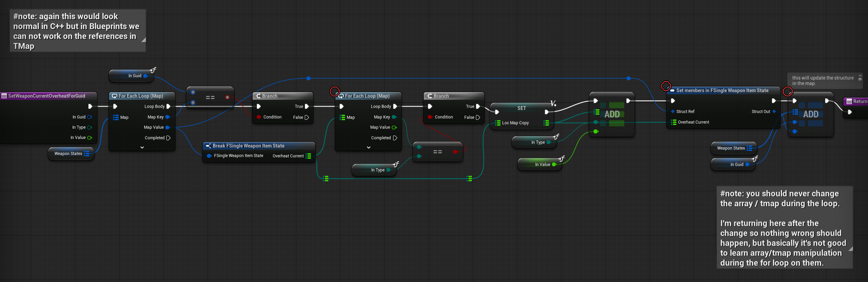868x282 pixels.
Task: Click the loop icon on first For Each Loop node
Action: coord(114,96)
